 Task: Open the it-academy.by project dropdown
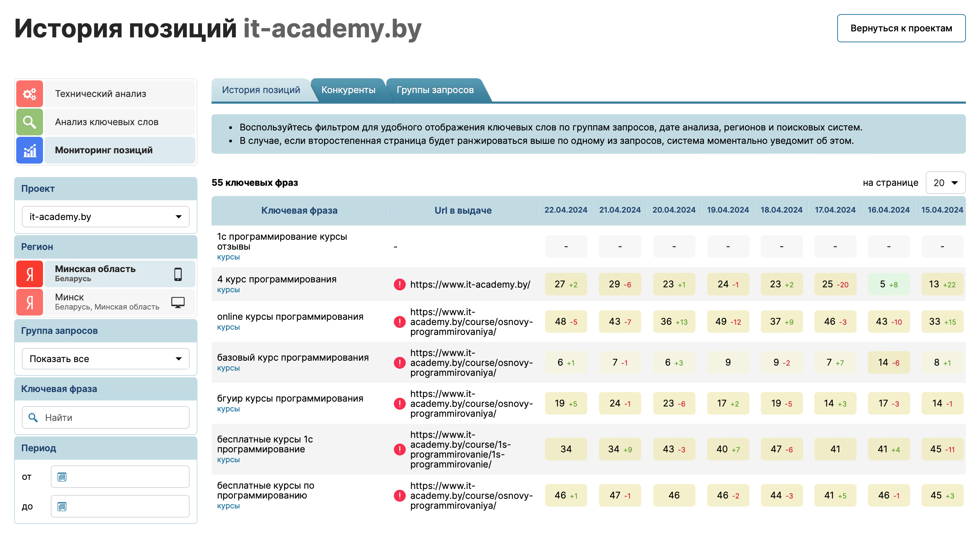tap(105, 216)
